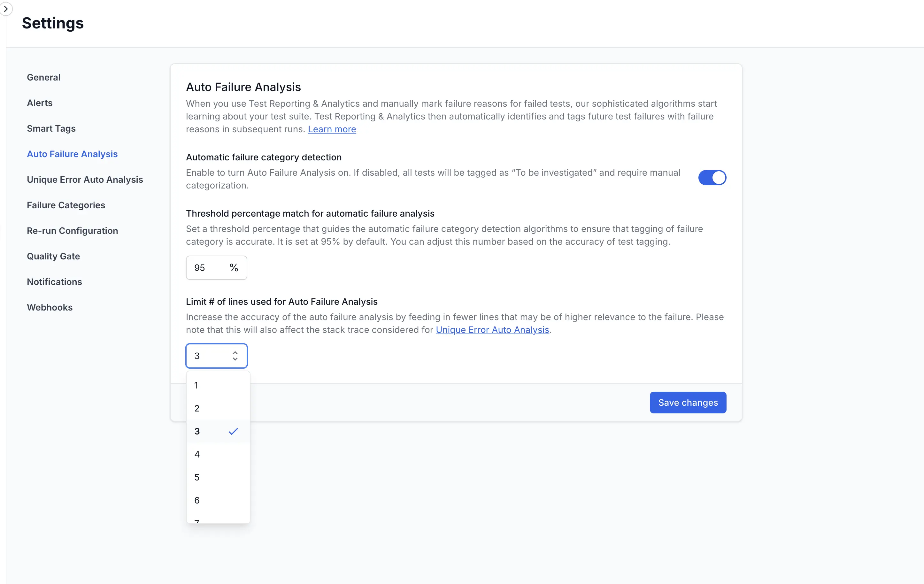The image size is (924, 584).
Task: Click the Save changes button
Action: click(x=688, y=403)
